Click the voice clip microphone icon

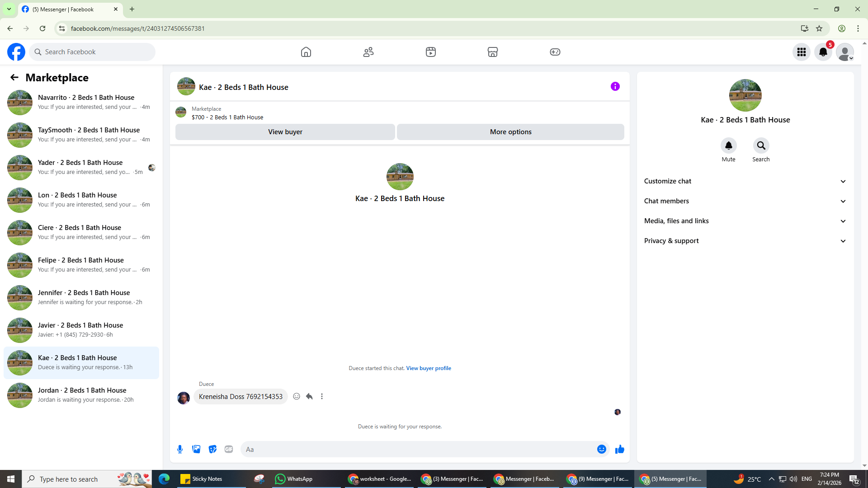pyautogui.click(x=180, y=449)
